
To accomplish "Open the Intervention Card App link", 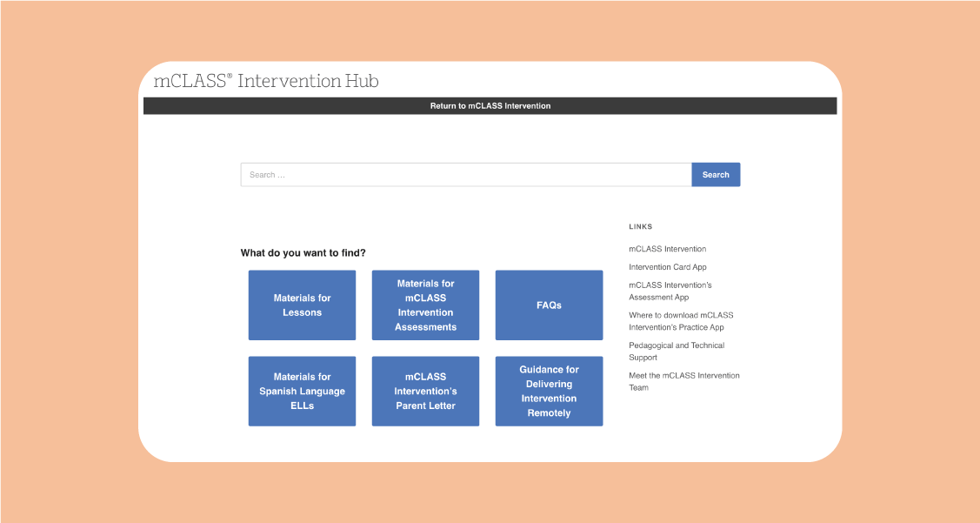I will coord(667,267).
